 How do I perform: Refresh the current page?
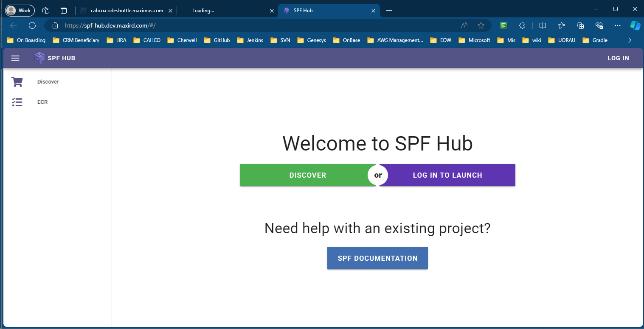(x=32, y=25)
